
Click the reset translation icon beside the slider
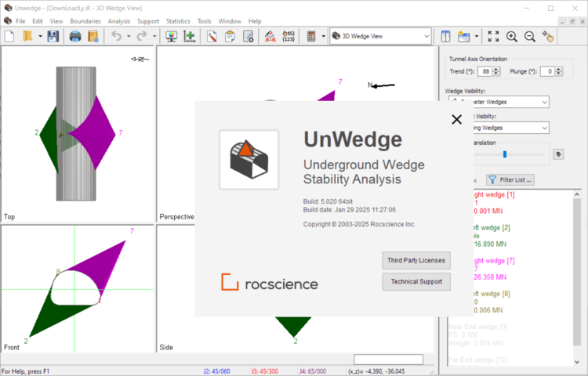click(x=558, y=154)
